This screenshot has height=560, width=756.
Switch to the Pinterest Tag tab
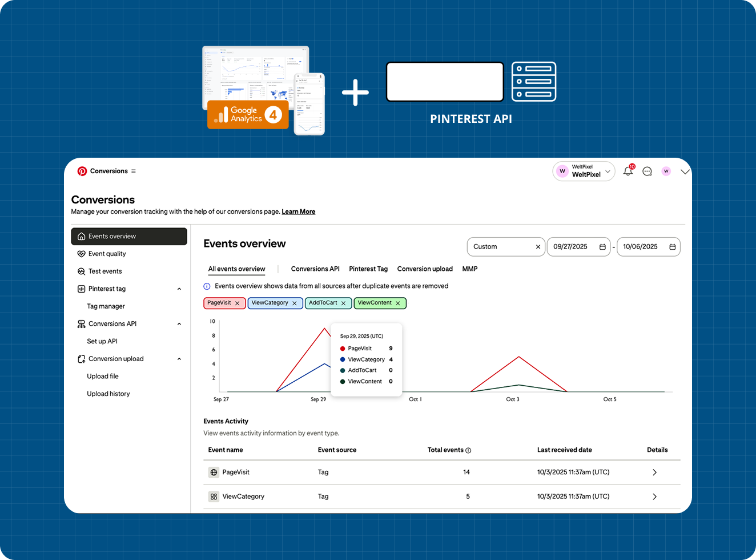point(368,269)
